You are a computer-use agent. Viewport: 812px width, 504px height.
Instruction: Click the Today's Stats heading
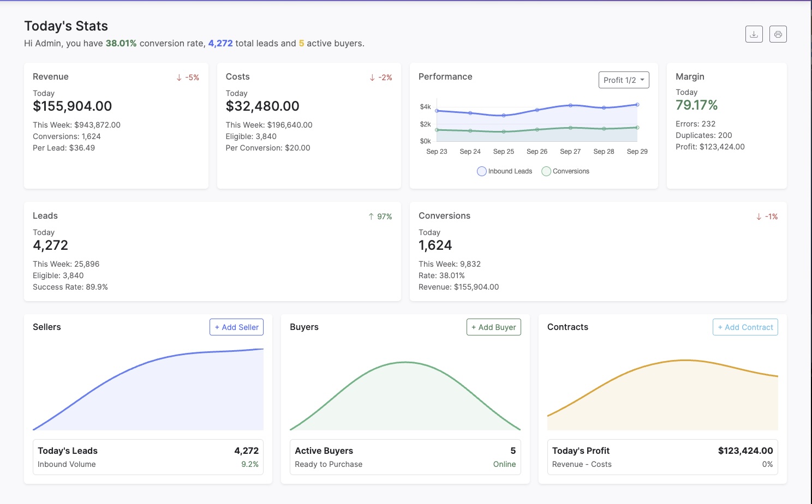tap(66, 26)
